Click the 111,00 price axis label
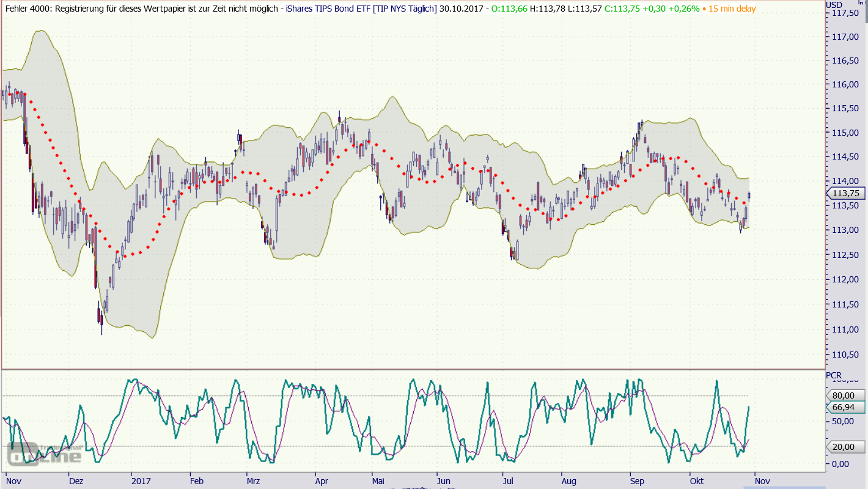Screen dimensions: 868x489 (844, 329)
